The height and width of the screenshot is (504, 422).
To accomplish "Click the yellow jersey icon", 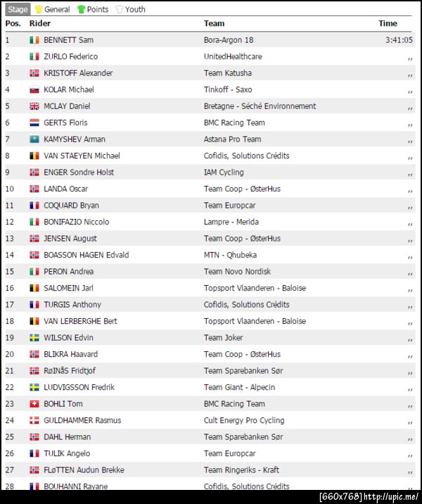I will pyautogui.click(x=39, y=10).
